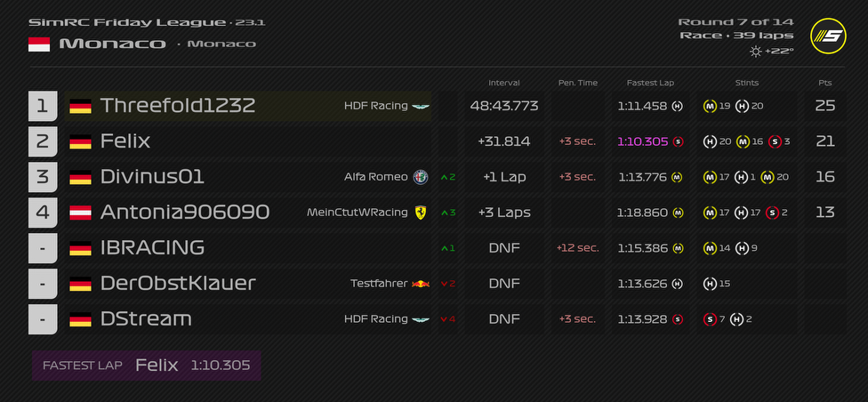Click the Austrian flag next to Antonia906090
This screenshot has height=402, width=868.
(80, 213)
